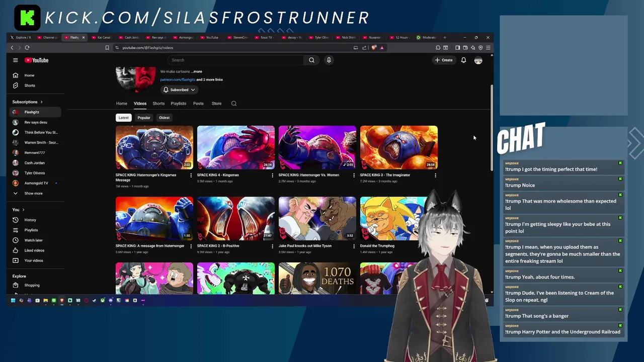This screenshot has width=644, height=362.
Task: Open the Subscribed dropdown button
Action: (179, 90)
